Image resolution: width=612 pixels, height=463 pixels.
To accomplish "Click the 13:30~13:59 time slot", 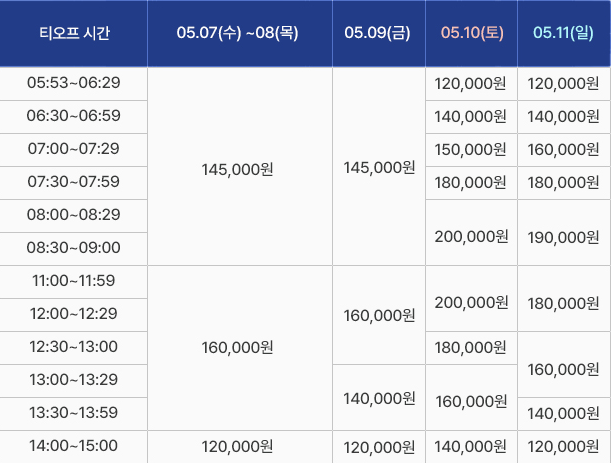I will [x=74, y=412].
